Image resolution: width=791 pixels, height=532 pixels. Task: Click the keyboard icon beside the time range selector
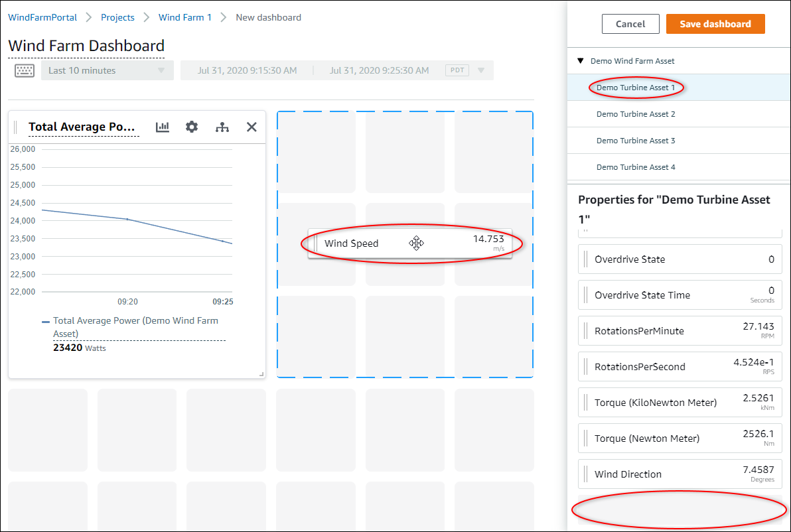click(25, 70)
